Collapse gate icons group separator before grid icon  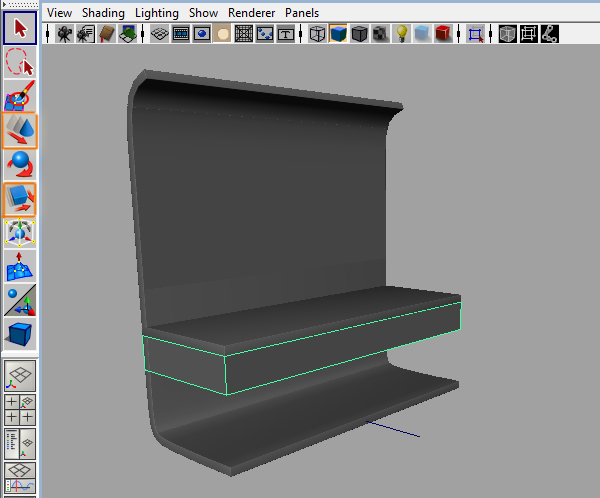[x=143, y=34]
